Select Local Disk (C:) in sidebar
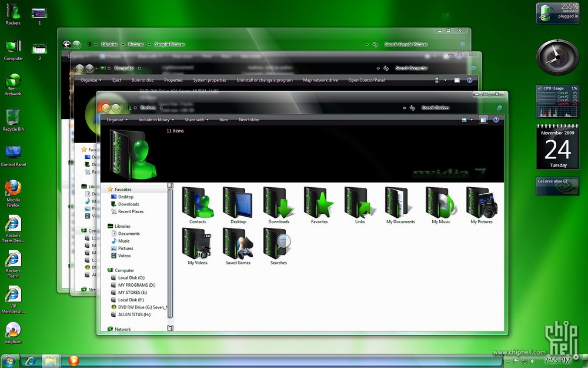 point(131,278)
